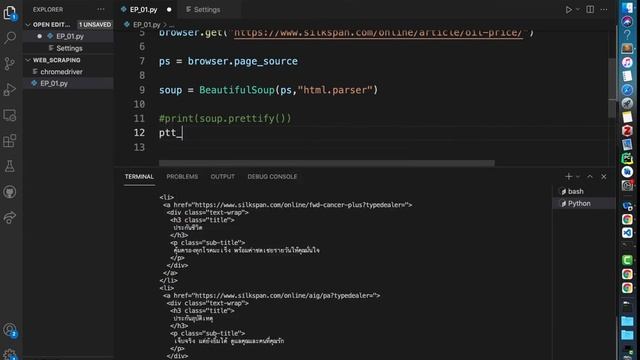Open Remote Explorer view
640x360 pixels.
[x=9, y=116]
